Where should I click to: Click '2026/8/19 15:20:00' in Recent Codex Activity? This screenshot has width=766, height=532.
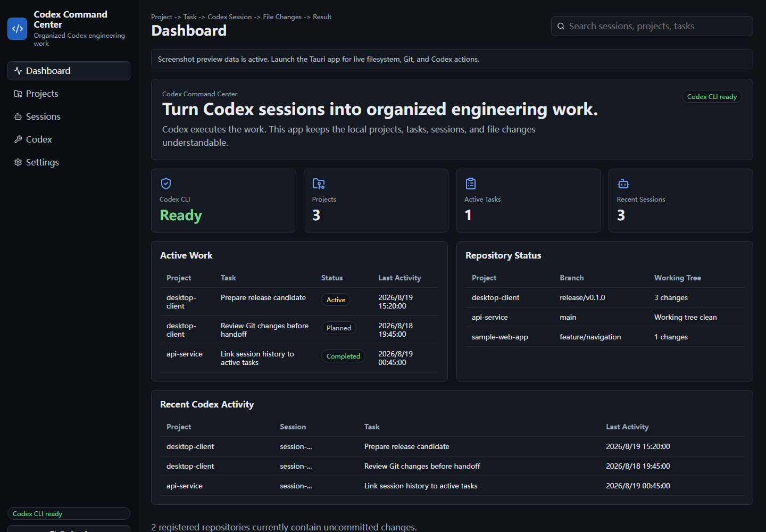638,446
